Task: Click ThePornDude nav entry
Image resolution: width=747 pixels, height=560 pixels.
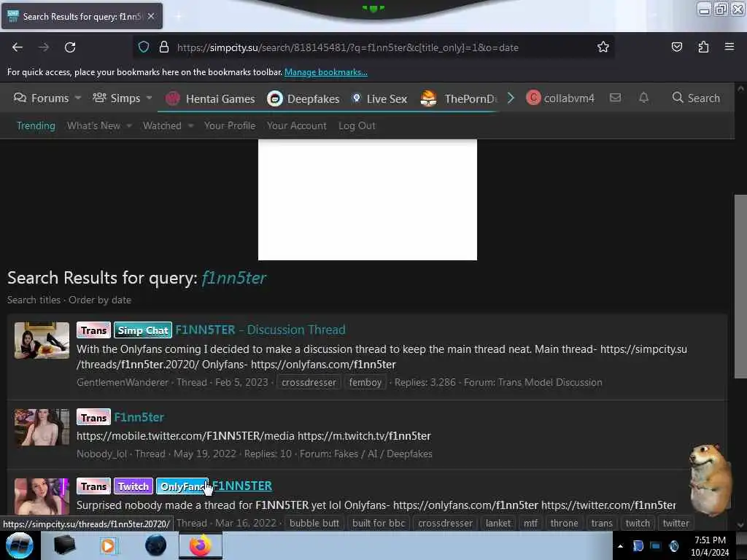Action: [x=459, y=98]
